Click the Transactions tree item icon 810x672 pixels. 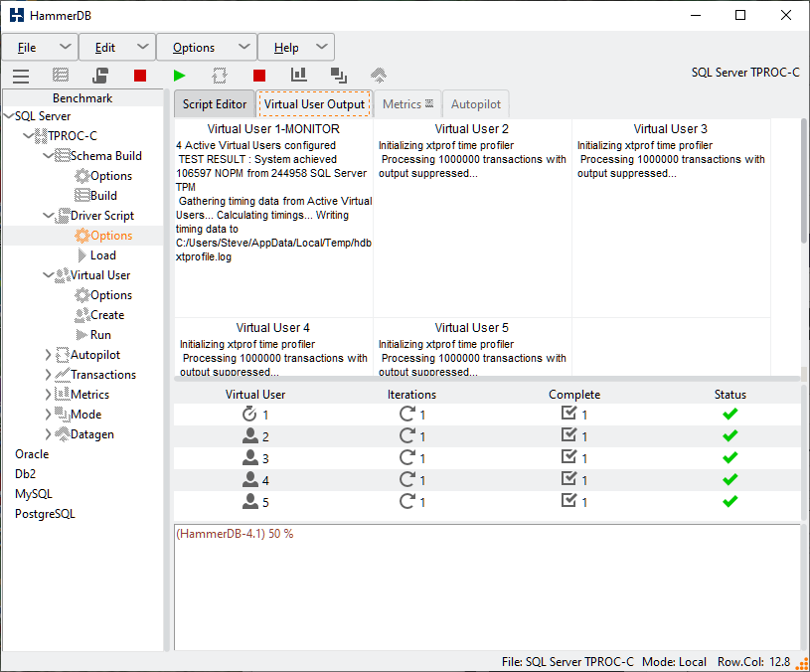pos(62,375)
